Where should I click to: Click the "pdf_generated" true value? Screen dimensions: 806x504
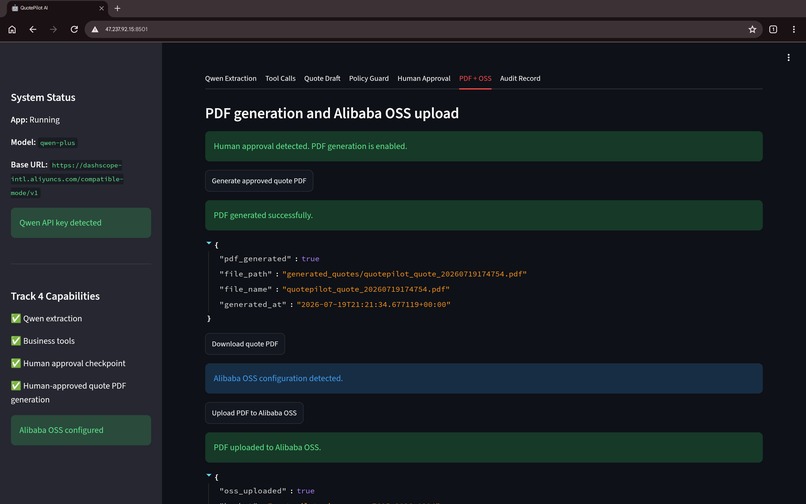[x=310, y=259]
